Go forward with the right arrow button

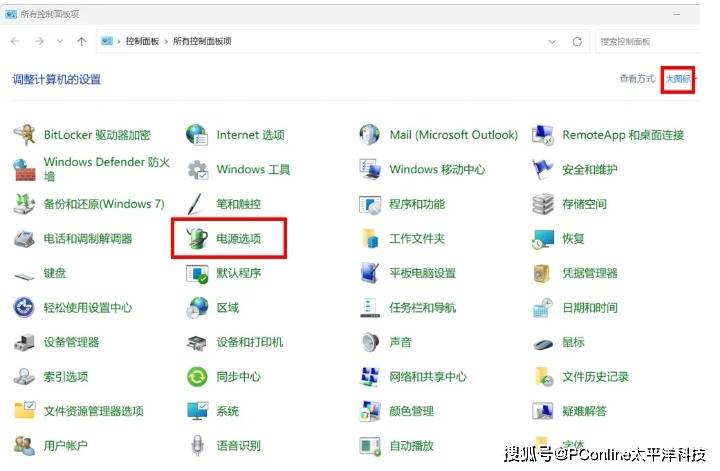tap(39, 41)
